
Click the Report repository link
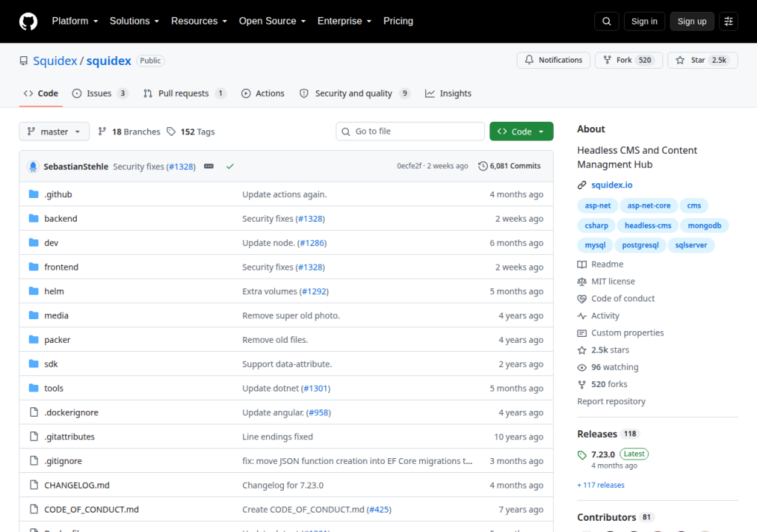[x=611, y=401]
